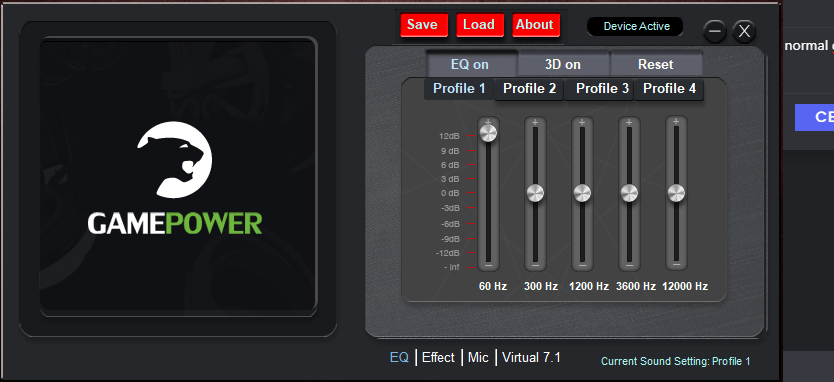834x382 pixels.
Task: Open the About dialog
Action: 536,25
